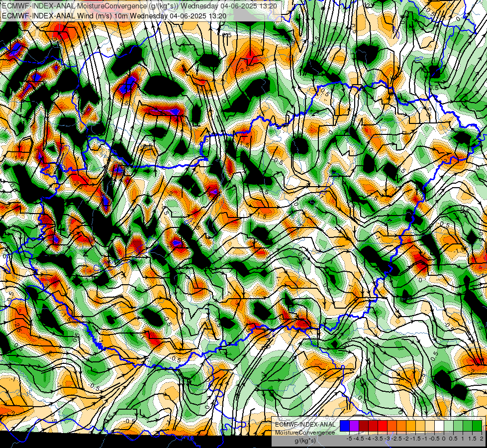
Task: Select the darkest maroon-red legend swatch
Action: point(364,426)
